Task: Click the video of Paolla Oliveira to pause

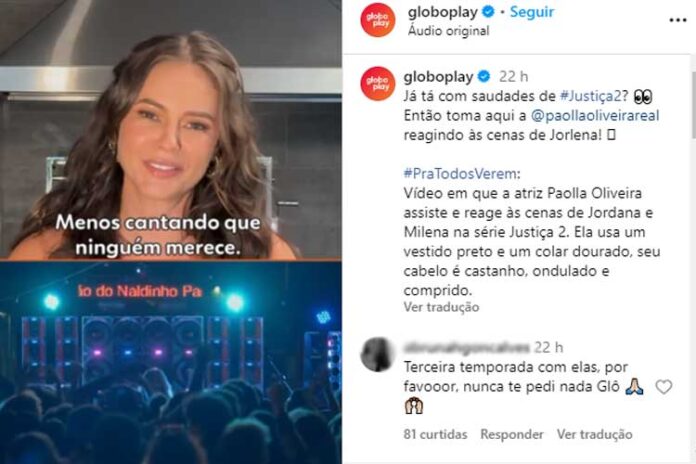Action: point(171,130)
